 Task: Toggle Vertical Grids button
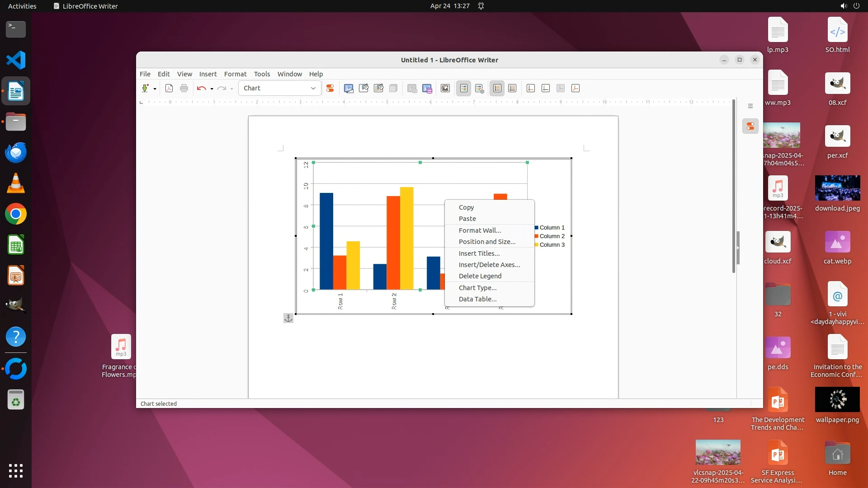coord(512,88)
